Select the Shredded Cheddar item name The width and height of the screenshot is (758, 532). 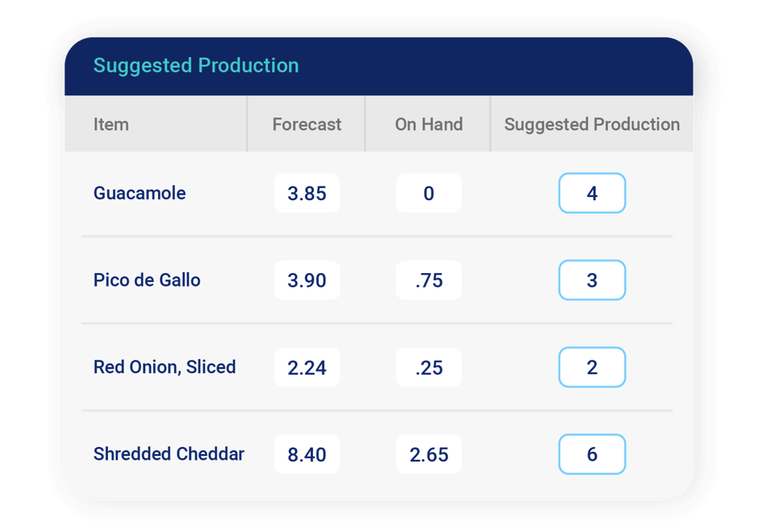coord(168,454)
